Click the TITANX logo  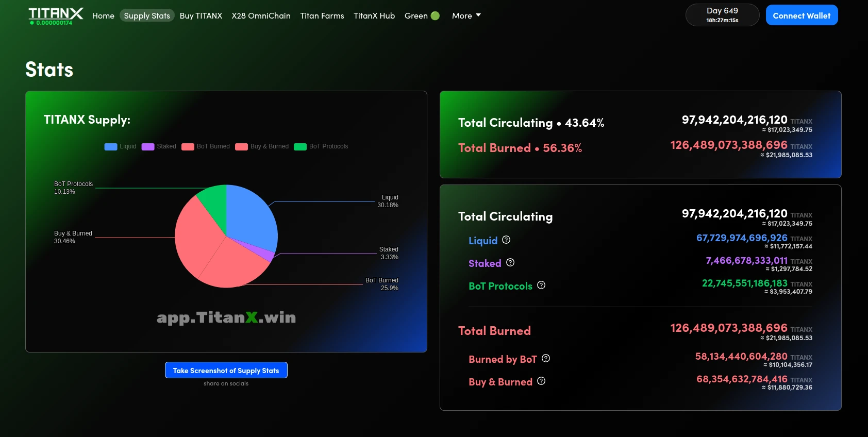click(56, 13)
